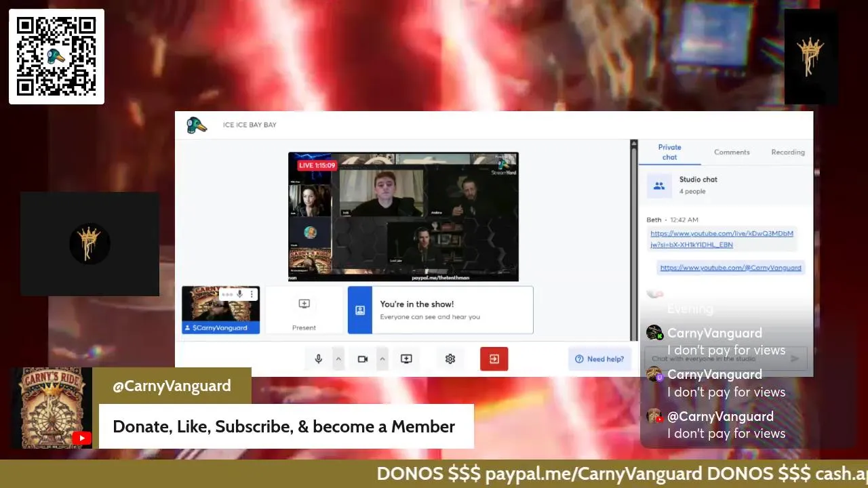Click the DONOS paypal.me/CarnyVanguard ticker text
868x488 pixels.
(x=539, y=473)
